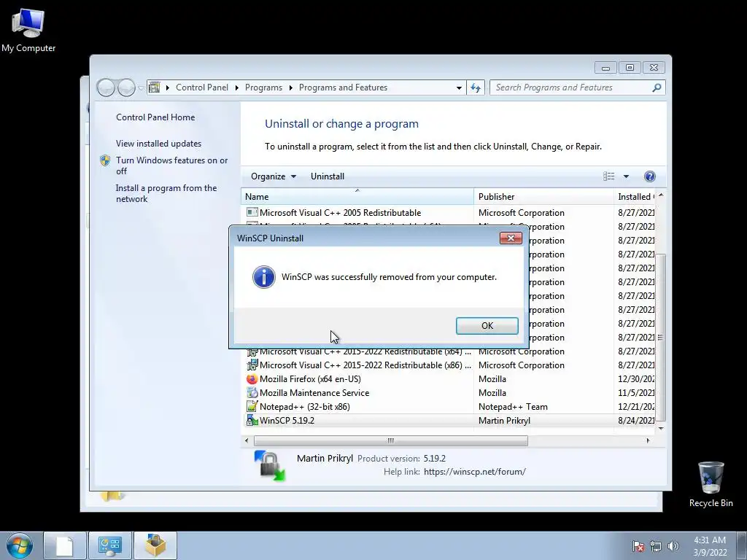Expand the arrow after Programs breadcrumb
747x560 pixels.
[290, 87]
